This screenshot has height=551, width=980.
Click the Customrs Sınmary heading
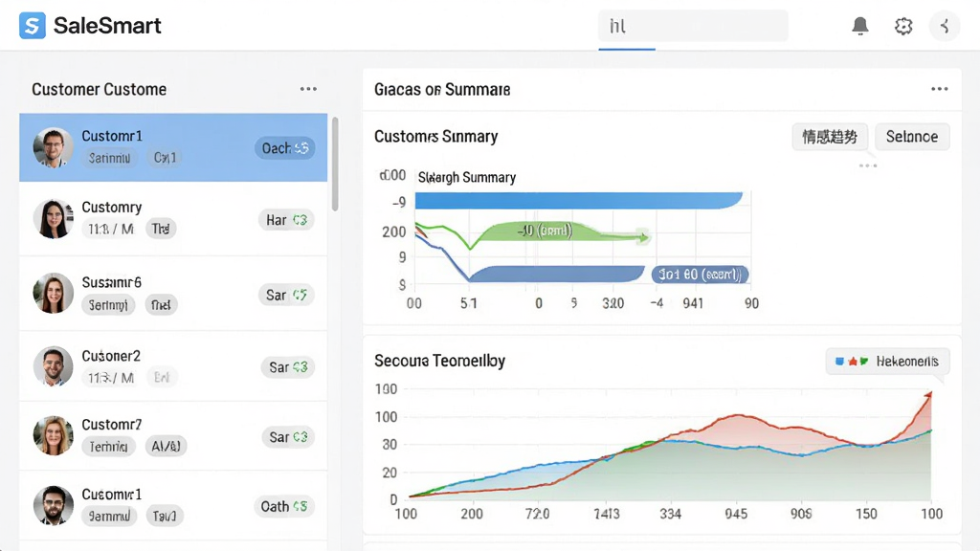click(x=436, y=137)
